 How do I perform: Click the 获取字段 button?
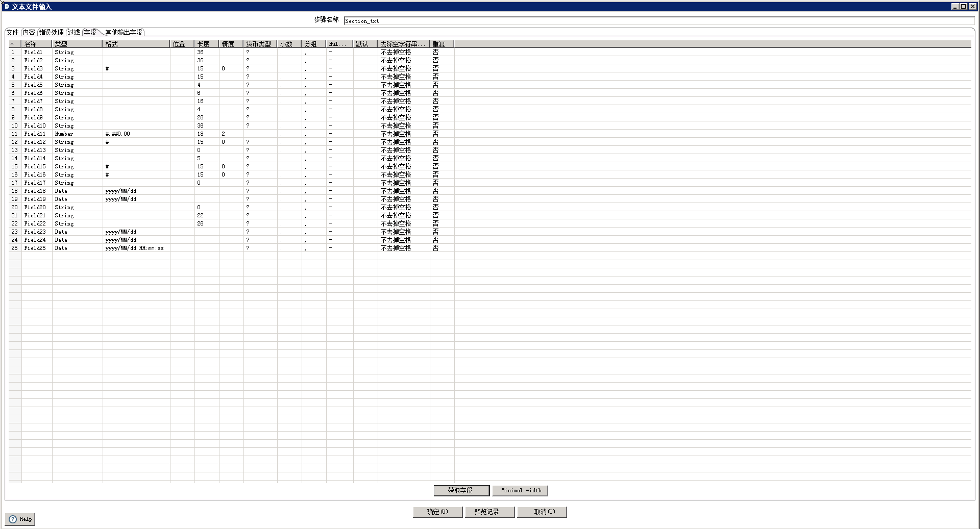tap(461, 490)
